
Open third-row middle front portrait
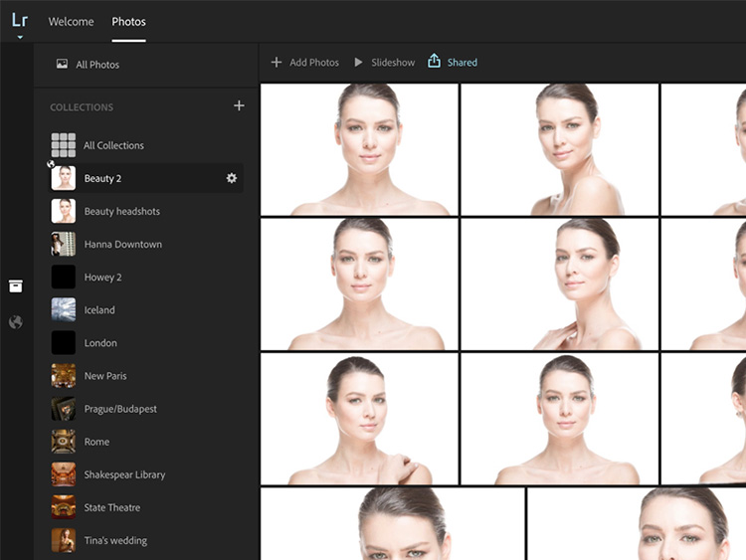pyautogui.click(x=559, y=419)
